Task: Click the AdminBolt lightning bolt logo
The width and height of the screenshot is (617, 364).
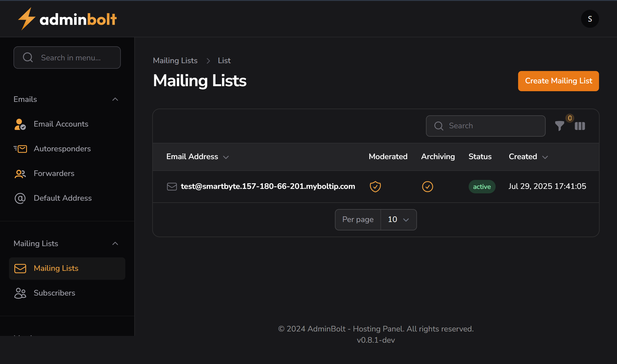Action: 27,19
